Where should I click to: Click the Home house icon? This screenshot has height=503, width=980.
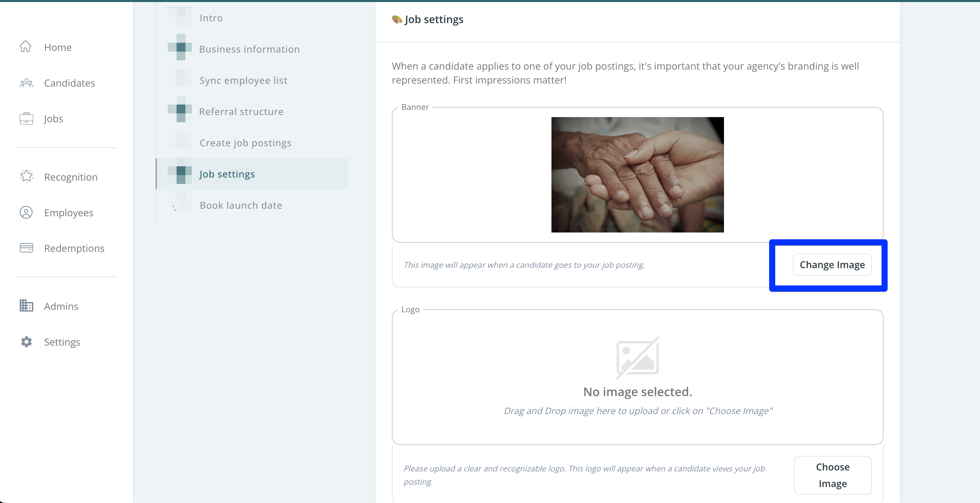point(25,46)
